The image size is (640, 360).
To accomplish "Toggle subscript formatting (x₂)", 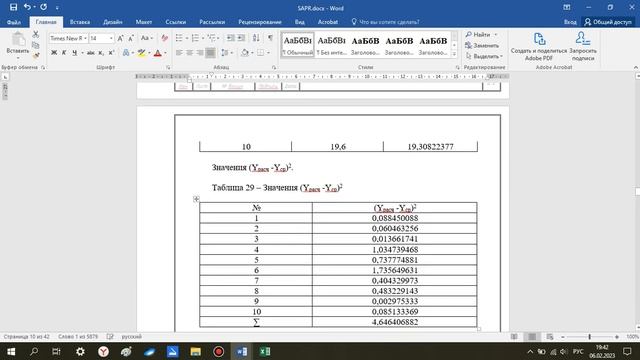I will click(101, 53).
